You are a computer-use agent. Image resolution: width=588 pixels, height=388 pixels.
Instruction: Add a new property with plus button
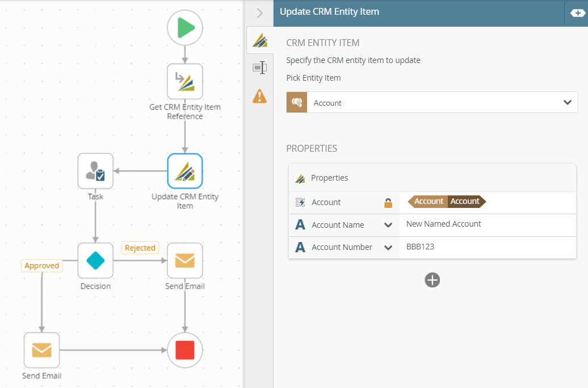[432, 280]
